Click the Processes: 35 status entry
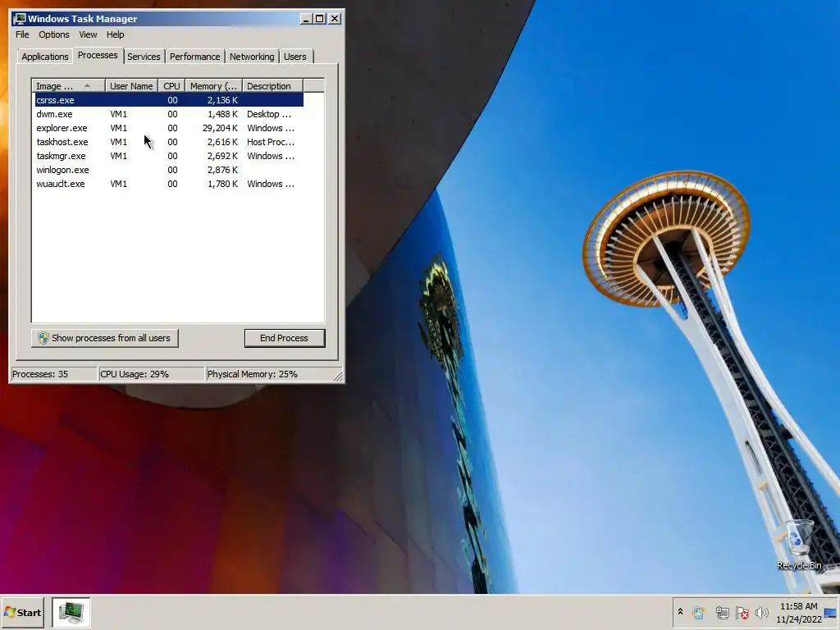 coord(53,374)
